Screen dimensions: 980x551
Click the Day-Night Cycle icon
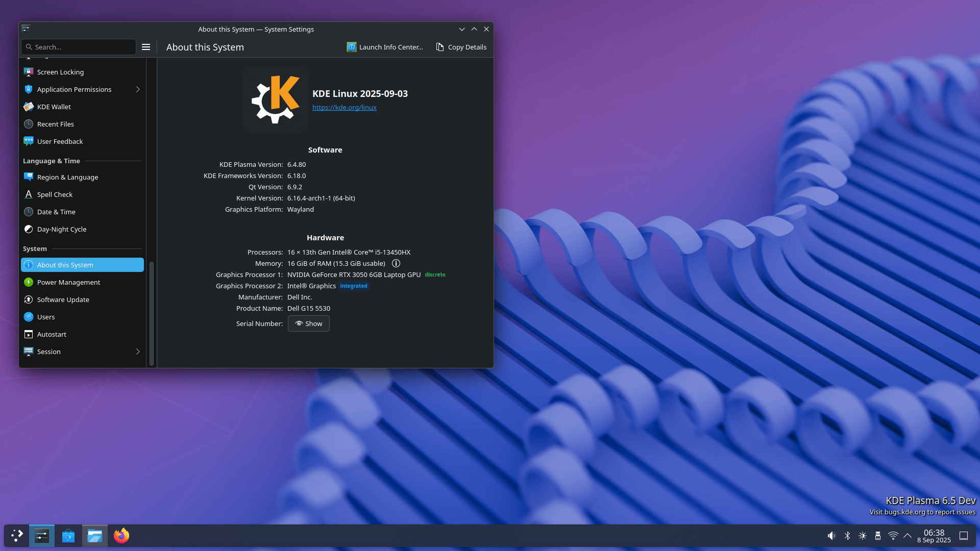coord(29,229)
